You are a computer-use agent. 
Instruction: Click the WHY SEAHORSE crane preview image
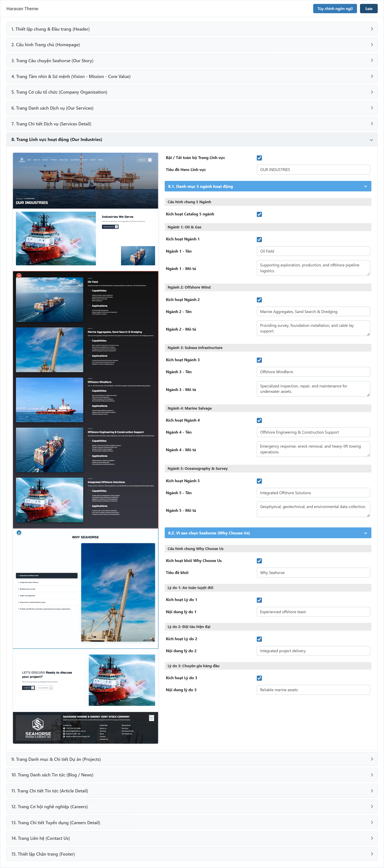click(x=118, y=592)
